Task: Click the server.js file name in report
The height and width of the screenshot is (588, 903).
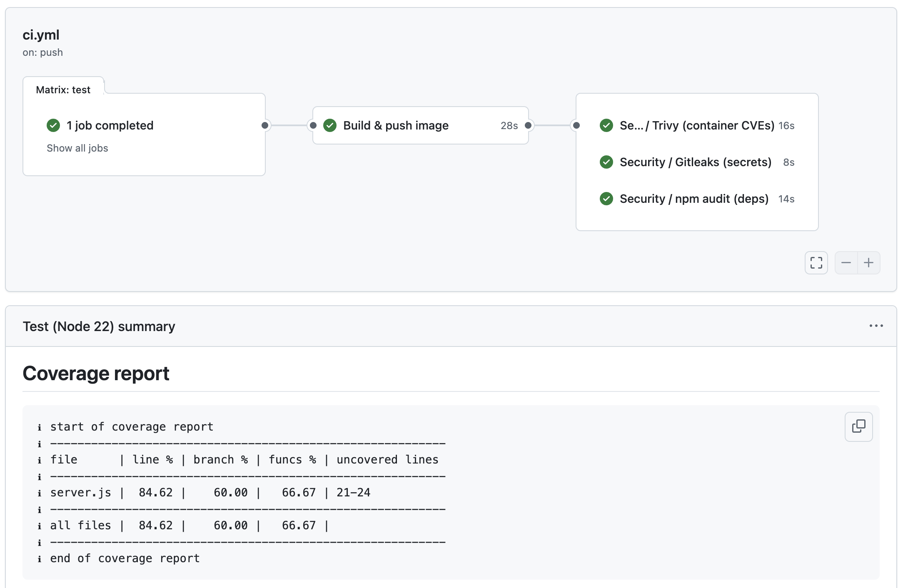Action: [x=80, y=493]
